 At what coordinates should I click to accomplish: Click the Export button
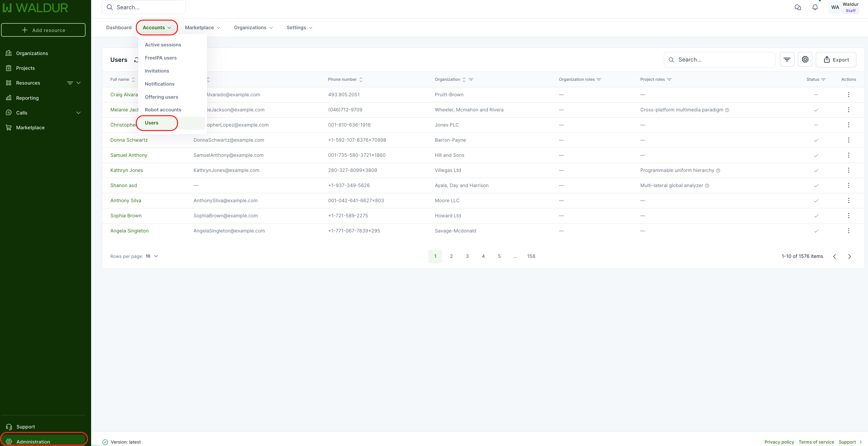[836, 60]
